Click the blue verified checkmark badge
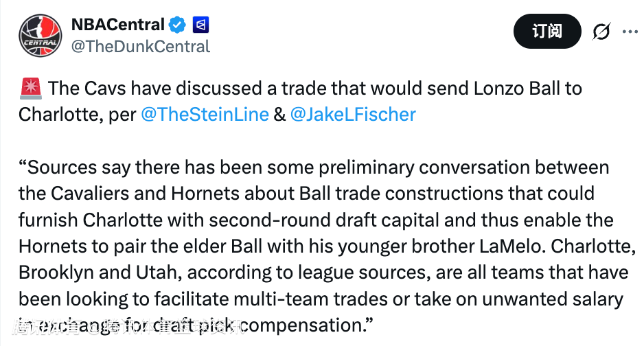Viewport: 644px width, 346px height. 179,25
